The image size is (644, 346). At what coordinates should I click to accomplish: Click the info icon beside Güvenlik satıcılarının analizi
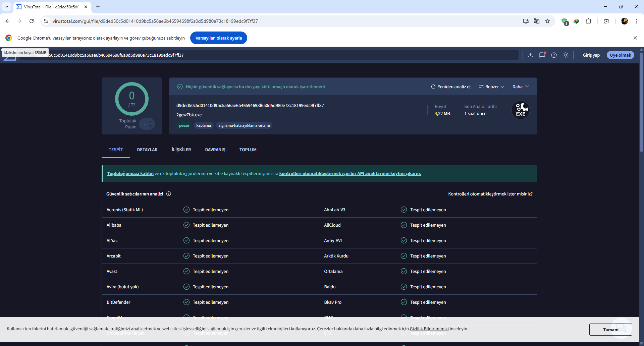tap(169, 194)
